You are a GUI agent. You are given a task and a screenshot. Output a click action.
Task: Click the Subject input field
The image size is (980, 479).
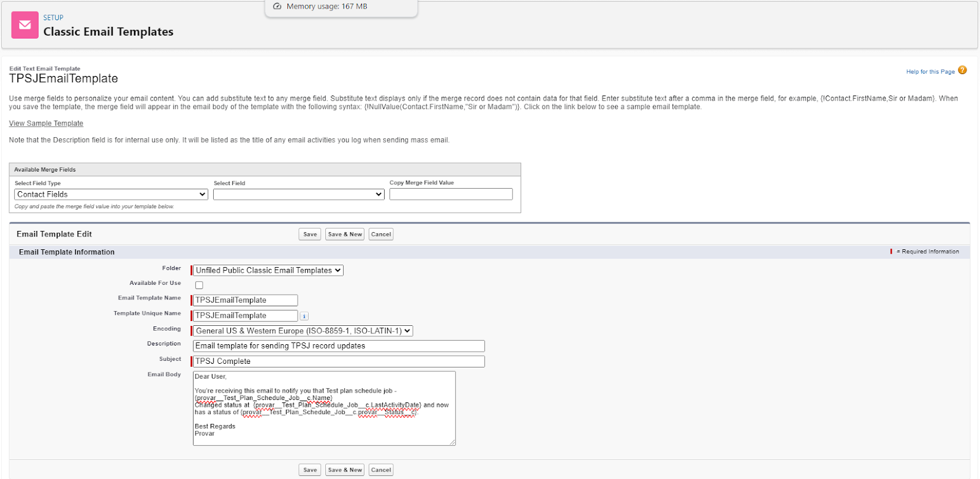(339, 361)
